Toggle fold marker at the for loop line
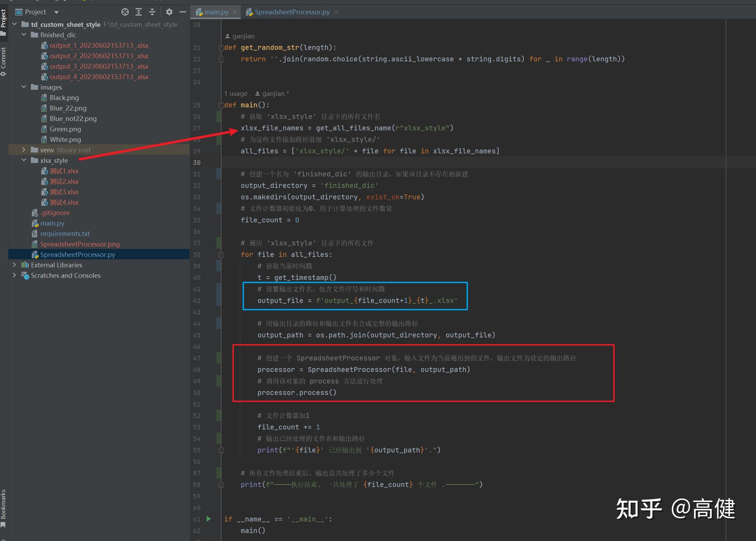This screenshot has width=756, height=541. (x=221, y=255)
